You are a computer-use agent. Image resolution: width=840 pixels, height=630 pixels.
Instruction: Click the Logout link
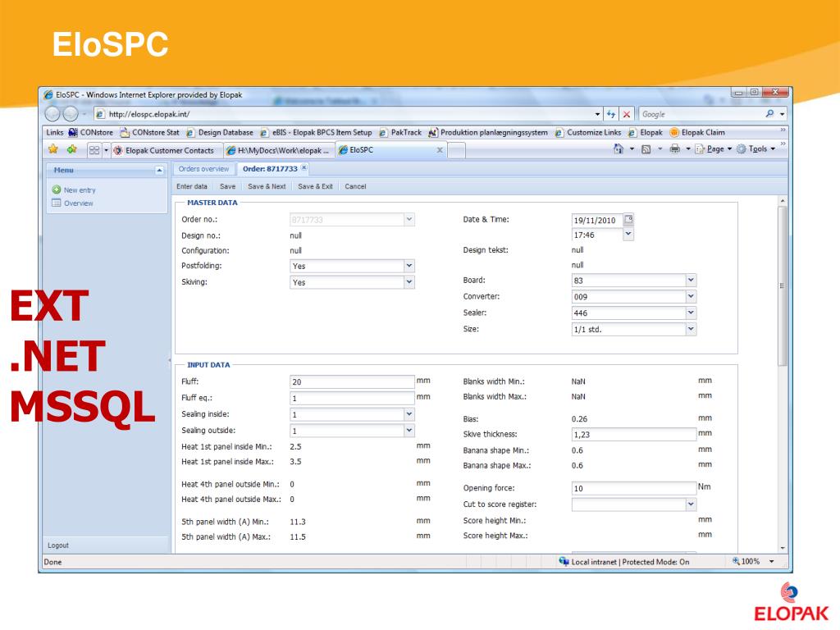(58, 546)
